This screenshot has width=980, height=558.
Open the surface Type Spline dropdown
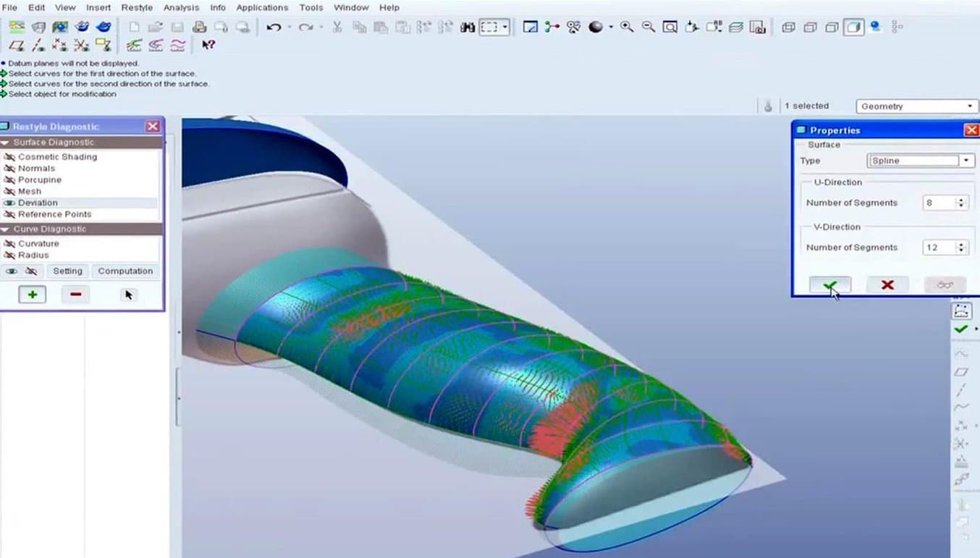(967, 161)
